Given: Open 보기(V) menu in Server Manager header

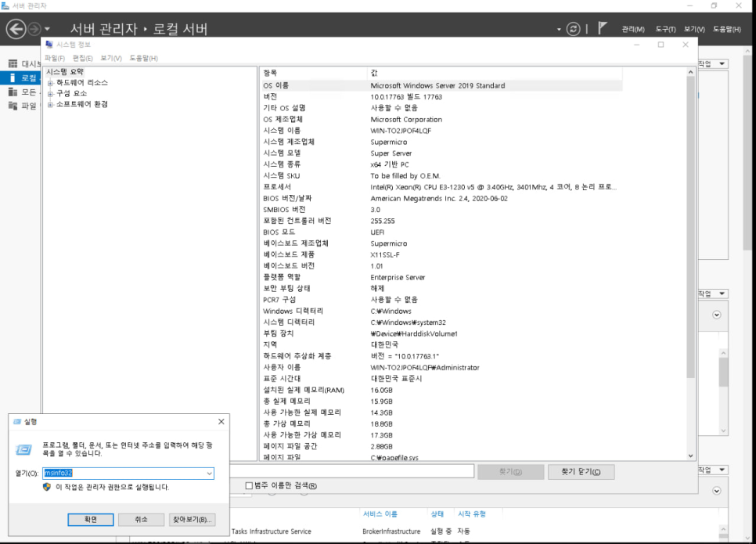Looking at the screenshot, I should 694,29.
